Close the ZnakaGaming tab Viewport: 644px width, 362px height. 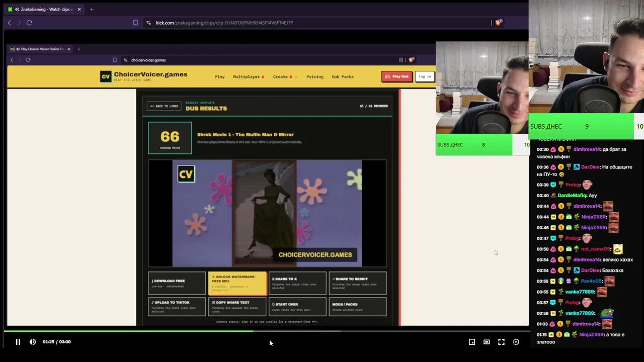(x=79, y=9)
